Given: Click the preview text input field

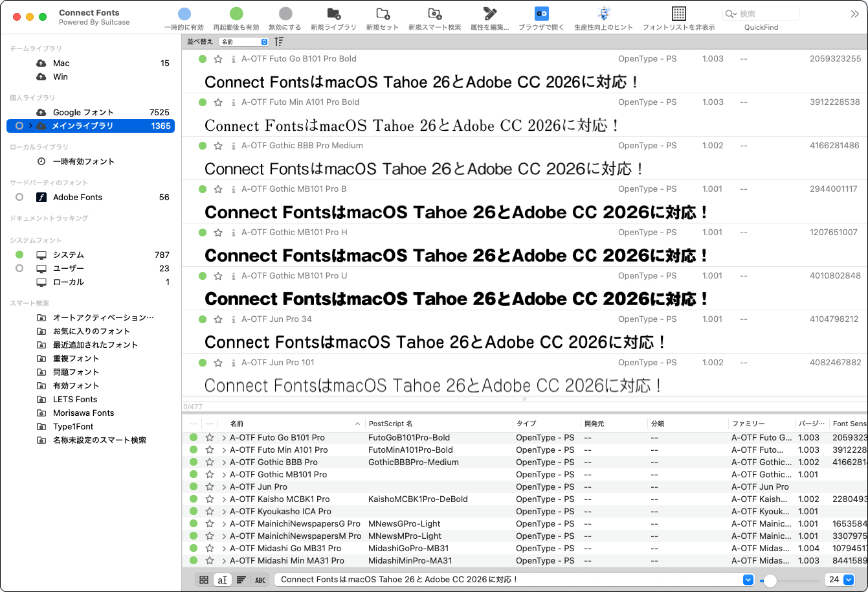Looking at the screenshot, I should [509, 580].
